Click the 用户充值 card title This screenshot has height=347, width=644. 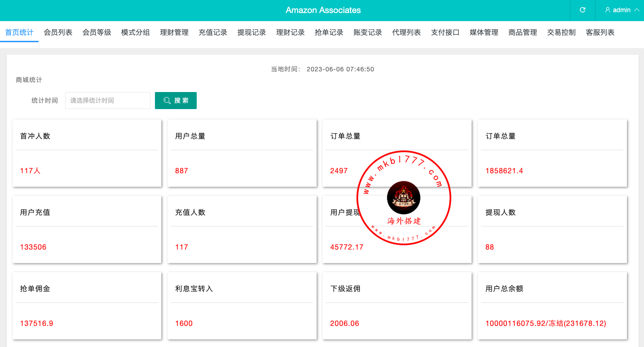35,212
